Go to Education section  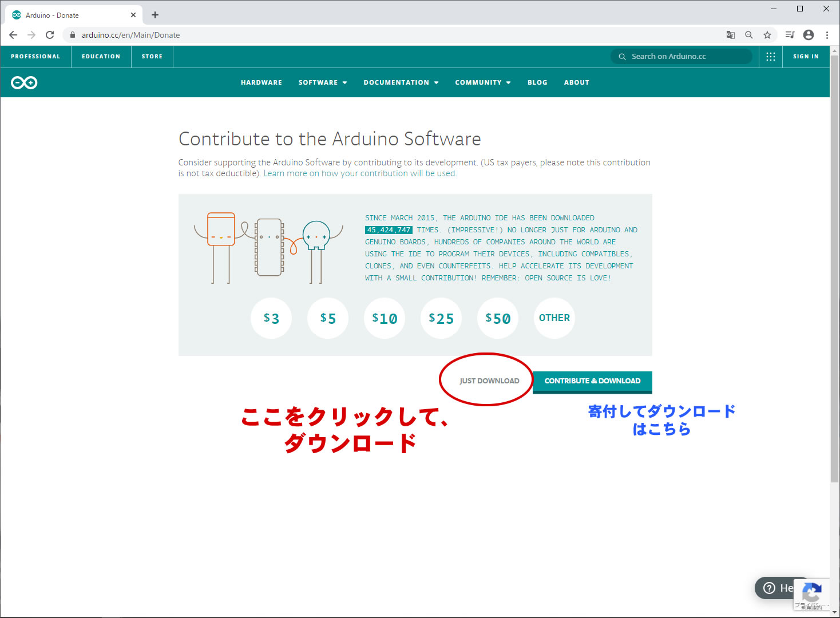click(x=101, y=57)
